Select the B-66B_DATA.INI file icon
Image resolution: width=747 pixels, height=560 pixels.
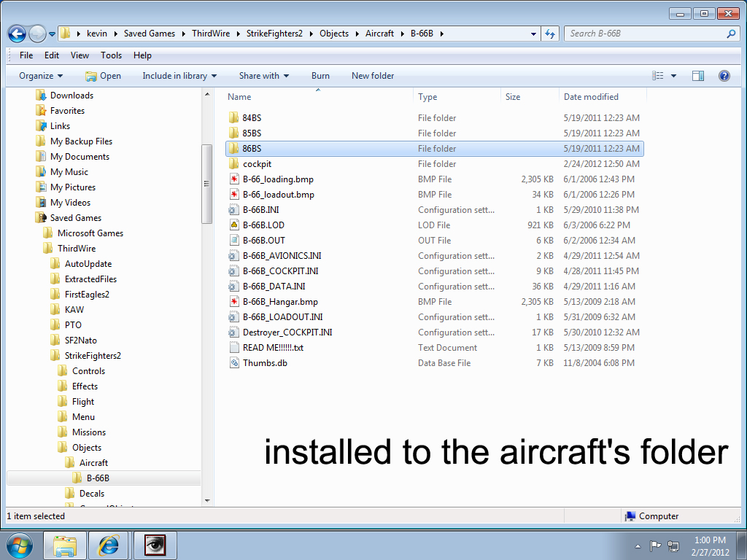click(x=233, y=286)
